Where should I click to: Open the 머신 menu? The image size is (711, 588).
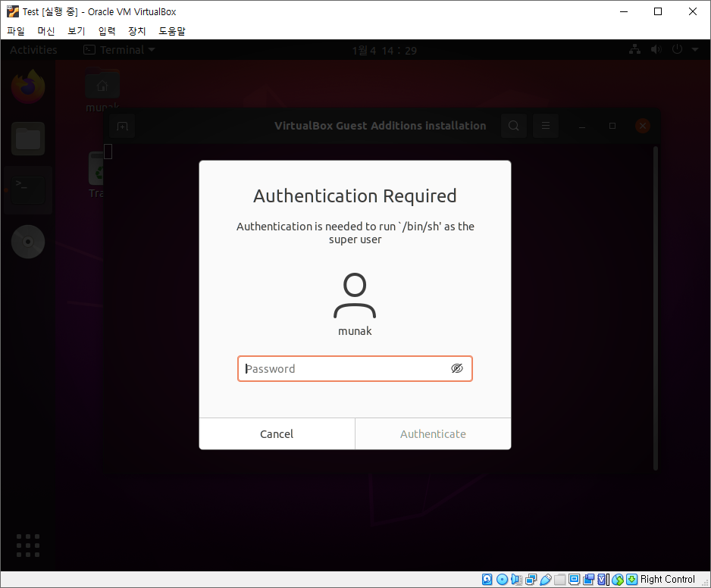point(46,31)
